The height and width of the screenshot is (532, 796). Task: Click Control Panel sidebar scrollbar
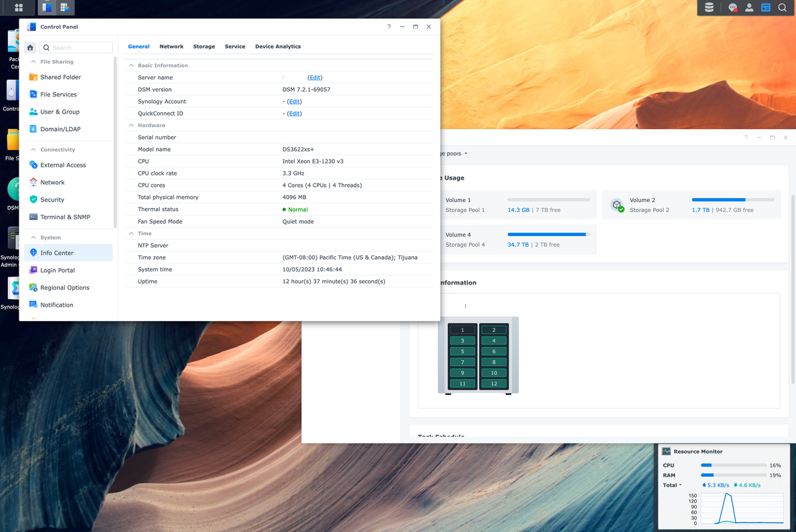click(x=115, y=142)
